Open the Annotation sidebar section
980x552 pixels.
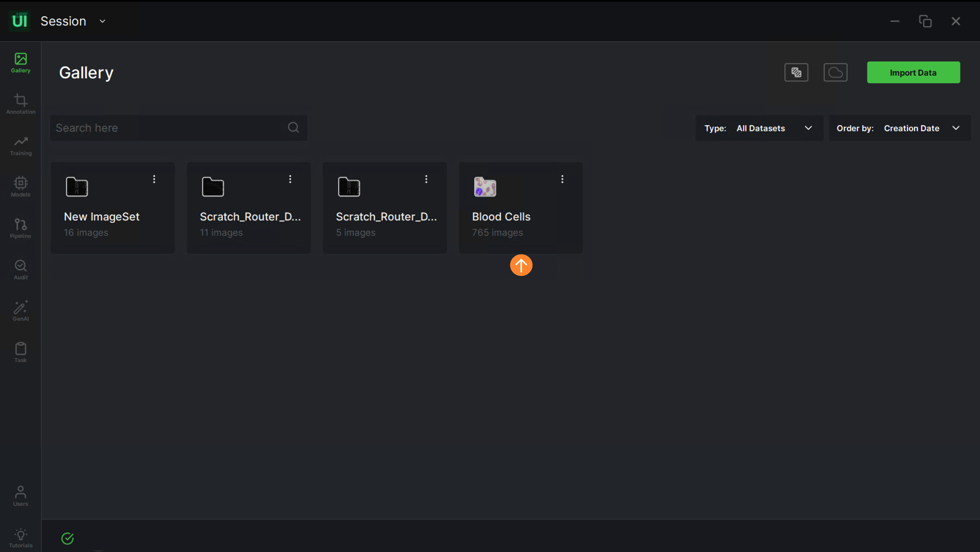tap(20, 104)
